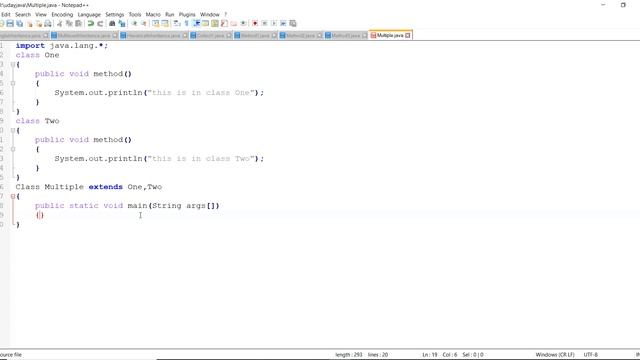Click the 'UTF-8' encoding status entry
The width and height of the screenshot is (640, 360).
[591, 355]
